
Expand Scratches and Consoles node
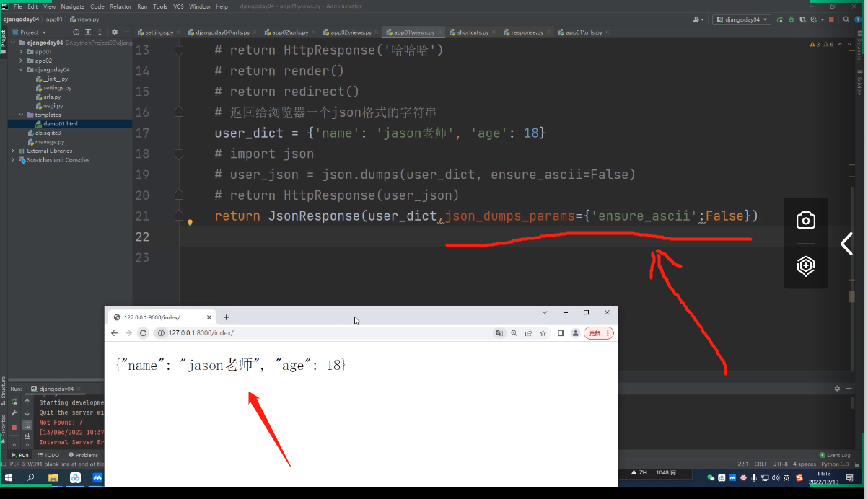[12, 159]
